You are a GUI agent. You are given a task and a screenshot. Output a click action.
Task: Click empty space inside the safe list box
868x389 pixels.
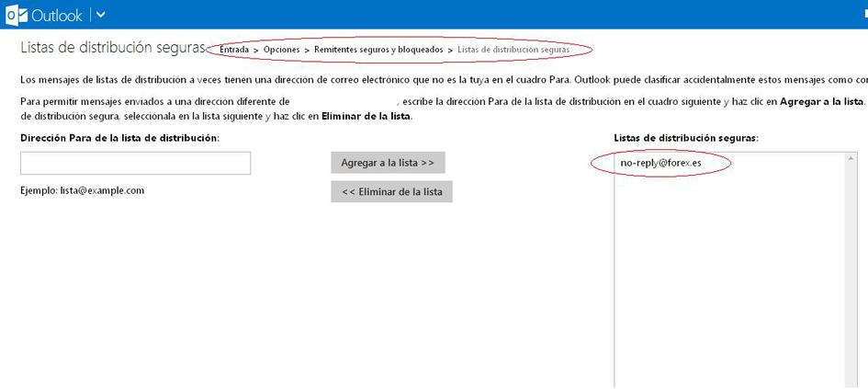pos(726,276)
